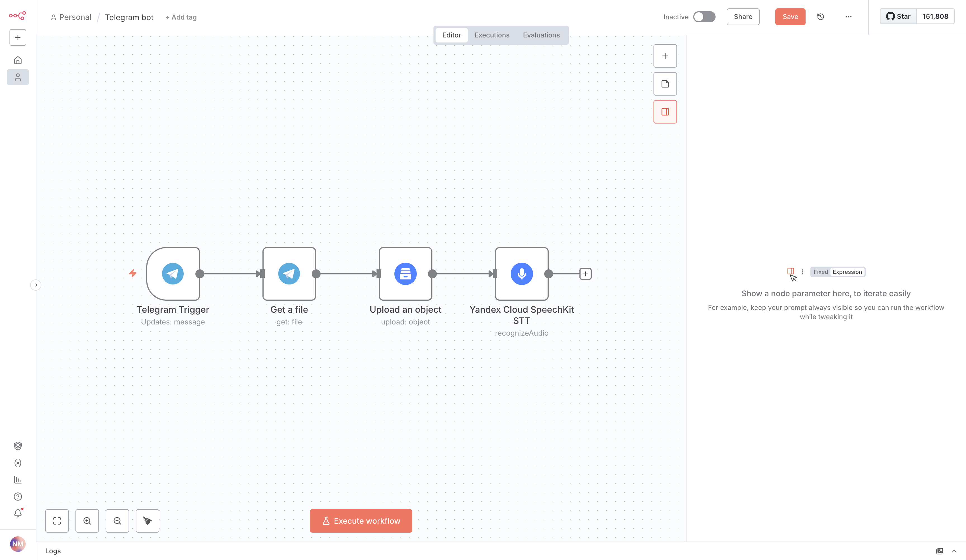Open the three-dot workflow options menu
Screen dimensions: 966x560
tap(848, 17)
